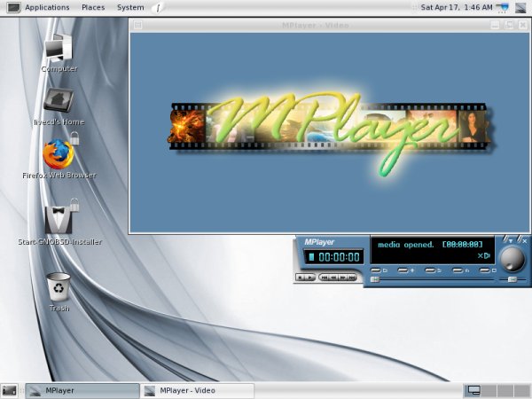Close MPlayer control panel with its X button
Screen dimensions: 532x399
(525, 241)
